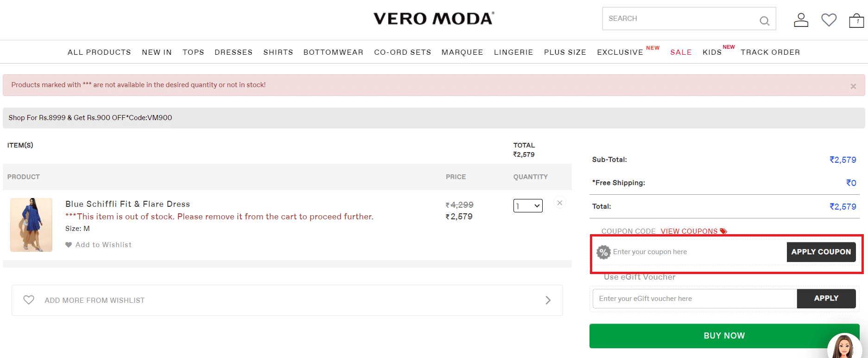Click the Vero Moda logo
This screenshot has width=868, height=358.
tap(434, 19)
